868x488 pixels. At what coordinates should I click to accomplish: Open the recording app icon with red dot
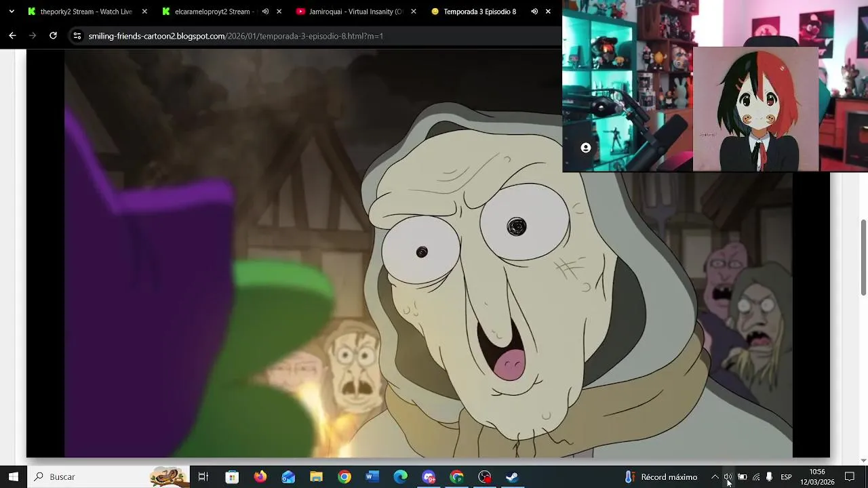(x=485, y=477)
